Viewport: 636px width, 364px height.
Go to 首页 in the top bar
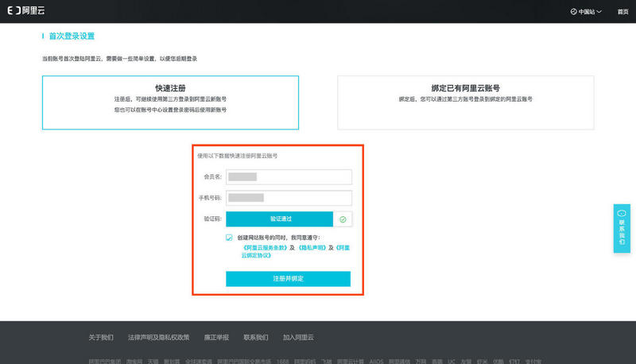[622, 12]
